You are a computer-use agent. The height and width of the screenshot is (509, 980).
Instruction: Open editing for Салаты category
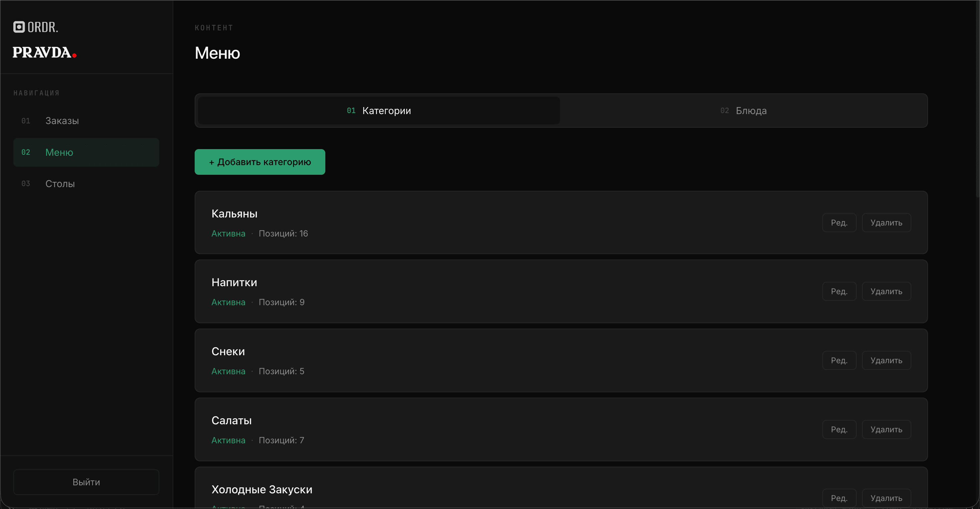[839, 429]
